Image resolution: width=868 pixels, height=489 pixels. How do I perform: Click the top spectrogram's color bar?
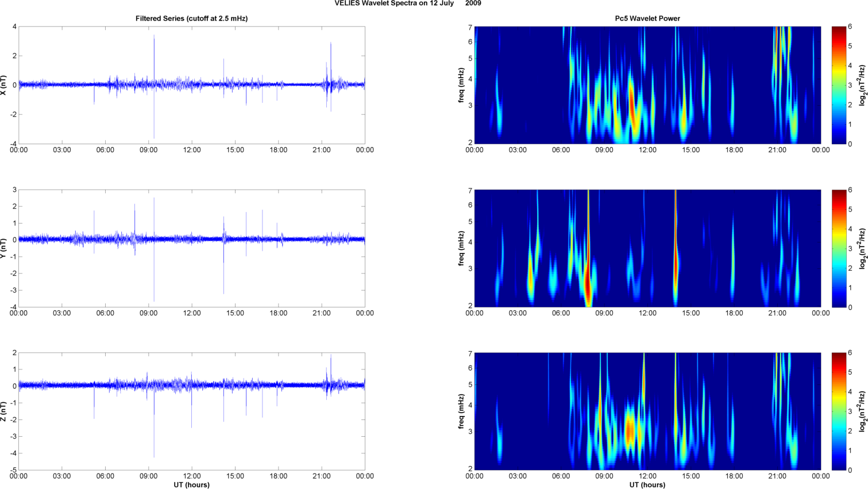(839, 85)
